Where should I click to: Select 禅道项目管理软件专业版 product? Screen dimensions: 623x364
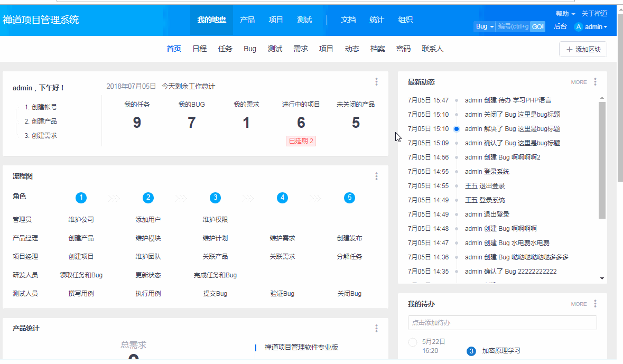(301, 347)
